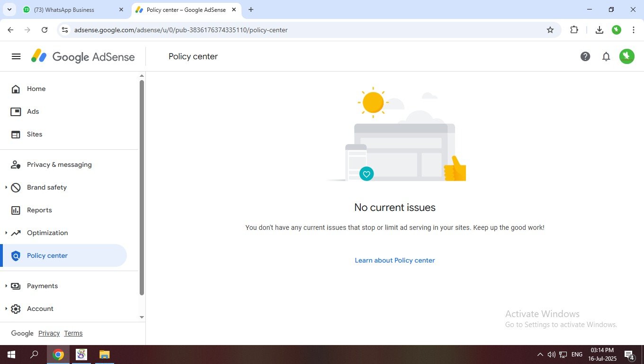Open the notifications bell

tap(606, 56)
